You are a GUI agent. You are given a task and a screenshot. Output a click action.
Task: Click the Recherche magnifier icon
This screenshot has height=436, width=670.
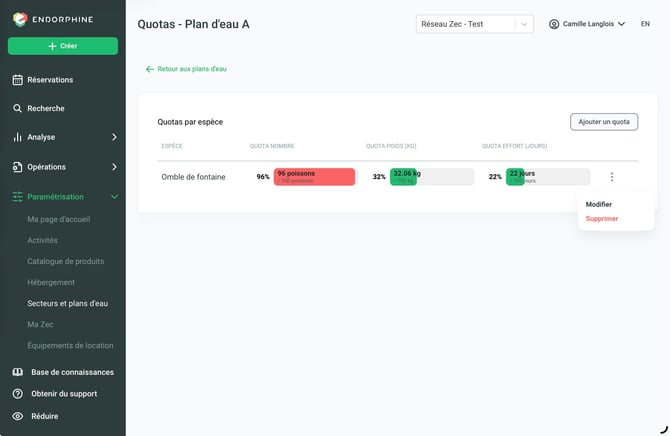17,109
